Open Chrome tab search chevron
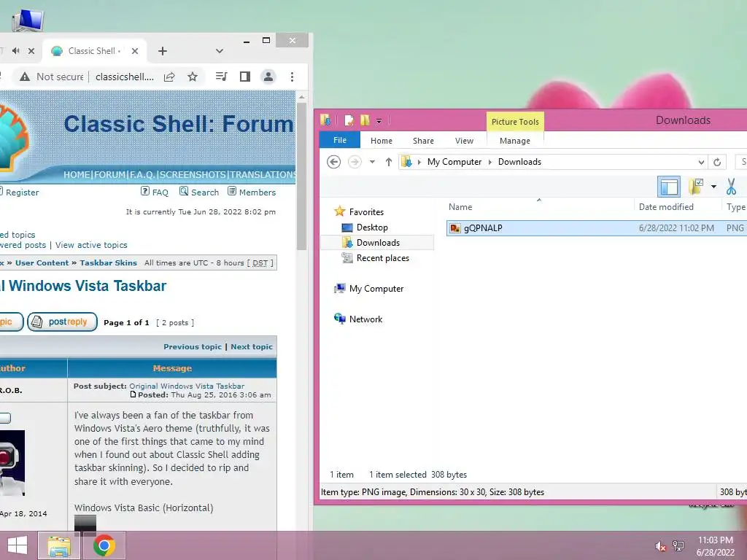The image size is (747, 560). click(x=219, y=51)
